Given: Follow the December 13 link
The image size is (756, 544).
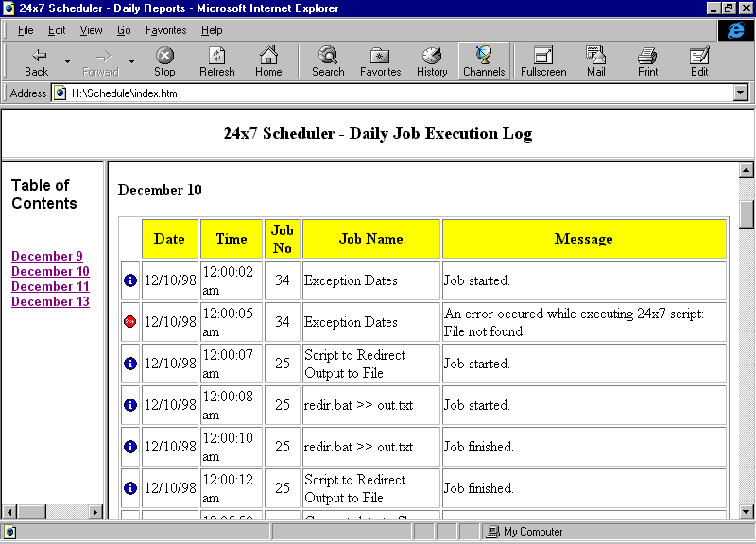Looking at the screenshot, I should click(x=51, y=301).
